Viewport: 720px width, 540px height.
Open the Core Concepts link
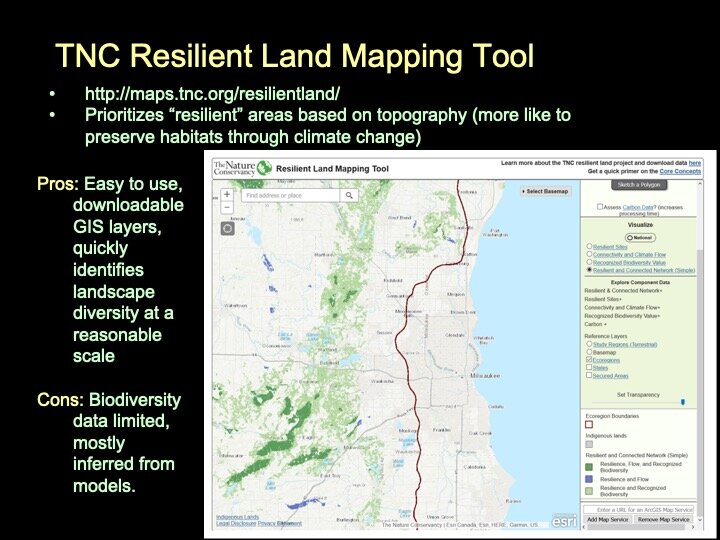click(x=680, y=171)
